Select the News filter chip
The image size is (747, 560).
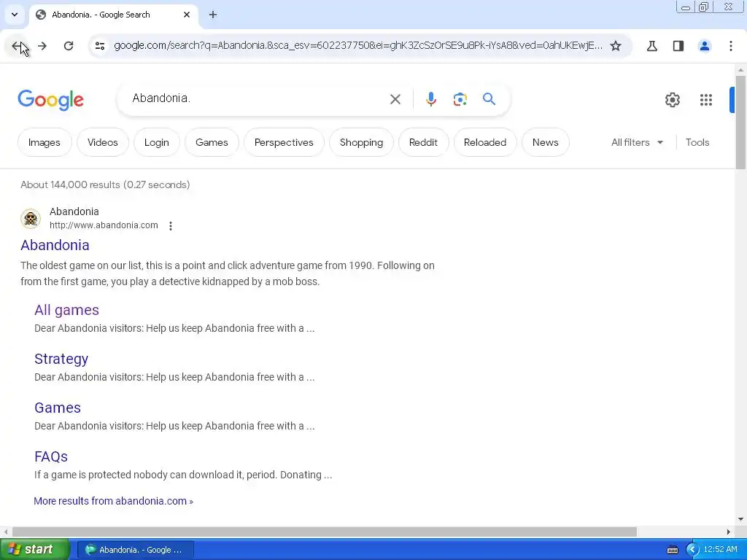click(545, 142)
